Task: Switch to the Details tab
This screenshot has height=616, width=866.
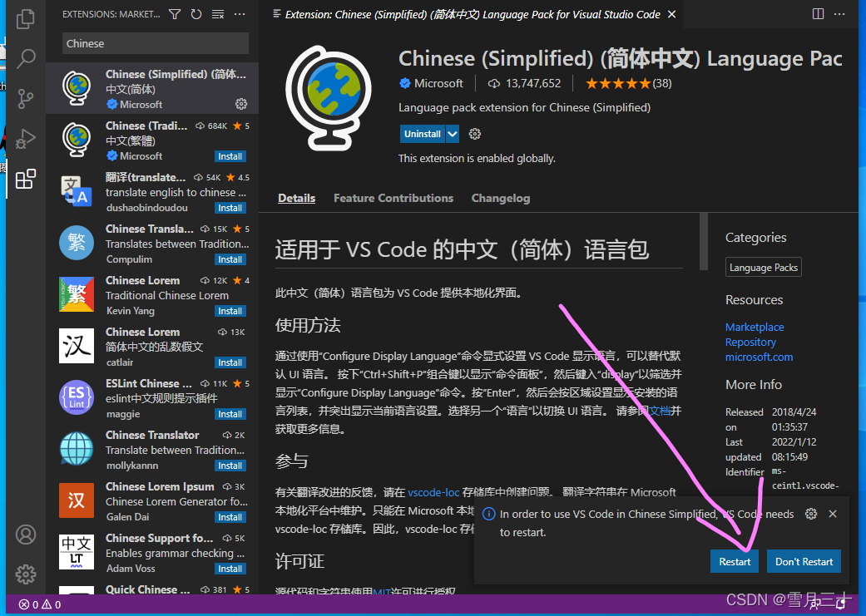Action: [297, 198]
